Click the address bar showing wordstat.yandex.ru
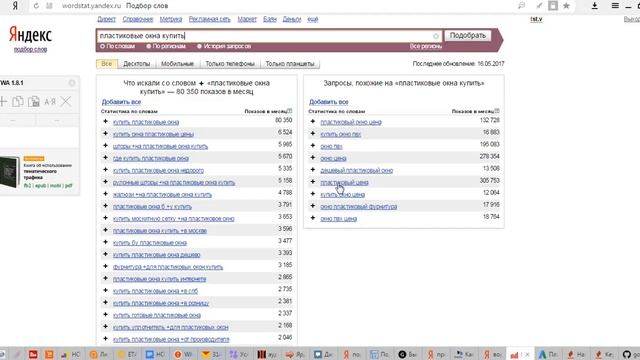 coord(91,6)
